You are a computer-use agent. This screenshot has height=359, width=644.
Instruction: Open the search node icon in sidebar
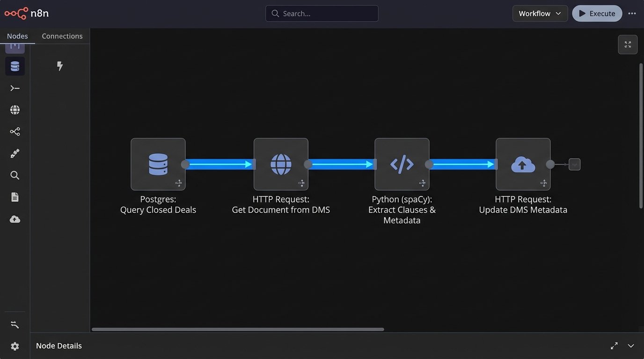tap(15, 175)
